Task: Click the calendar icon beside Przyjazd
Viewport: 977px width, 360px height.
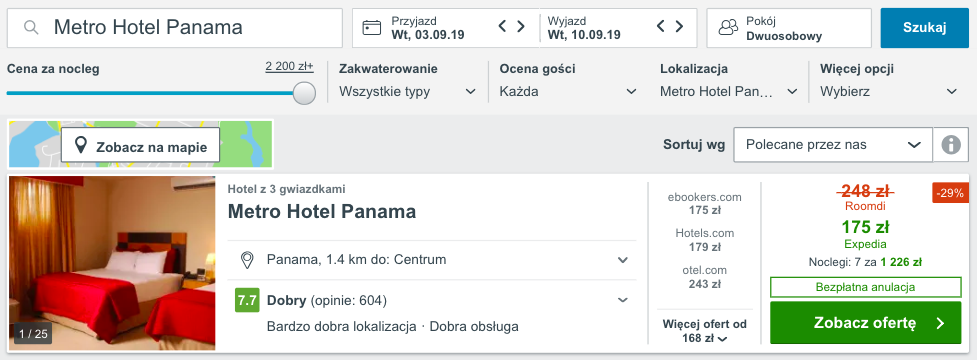Action: click(372, 28)
